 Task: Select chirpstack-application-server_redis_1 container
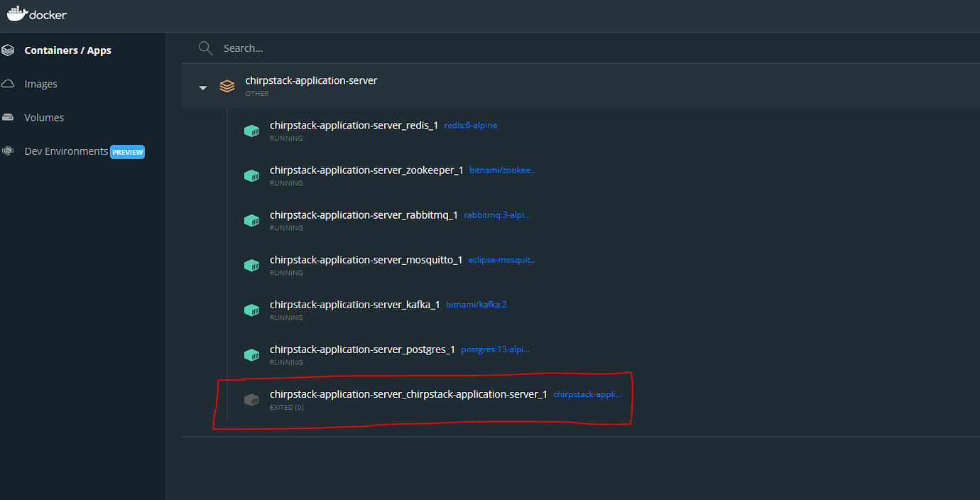tap(354, 126)
